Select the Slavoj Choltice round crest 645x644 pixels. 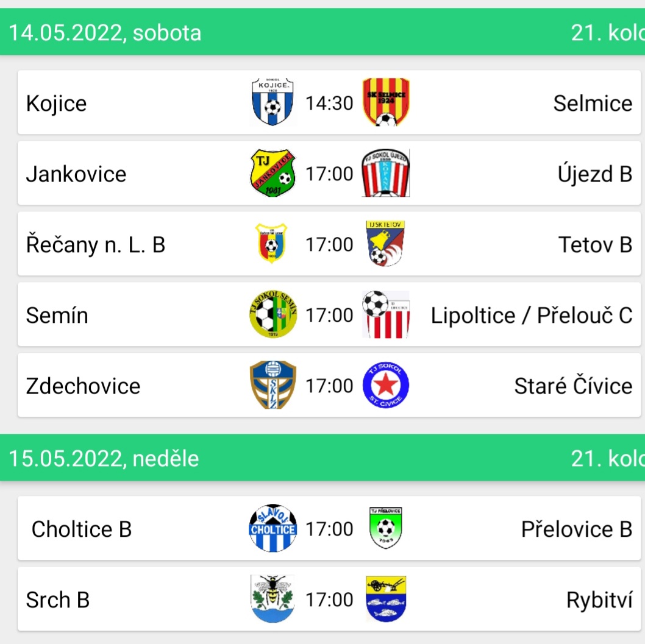273,528
